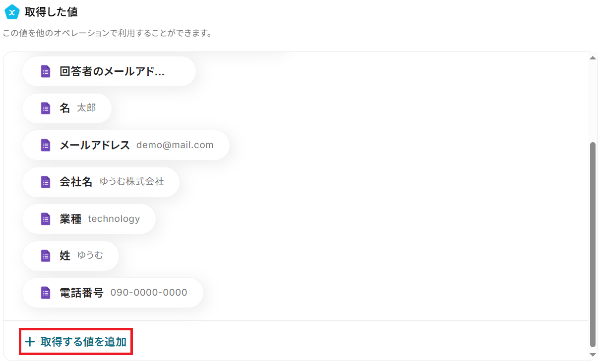Choose the 電話番号 090-0000-0000 chip
Image resolution: width=601 pixels, height=364 pixels.
113,293
